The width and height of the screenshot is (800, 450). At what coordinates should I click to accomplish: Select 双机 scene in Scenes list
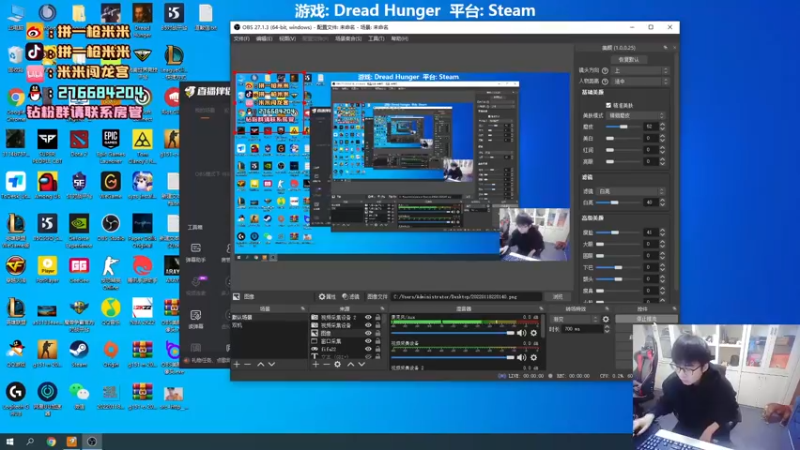[x=268, y=325]
